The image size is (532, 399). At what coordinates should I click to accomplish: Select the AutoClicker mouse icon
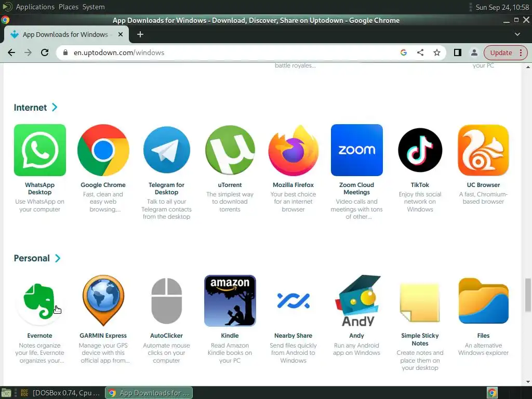click(x=167, y=301)
